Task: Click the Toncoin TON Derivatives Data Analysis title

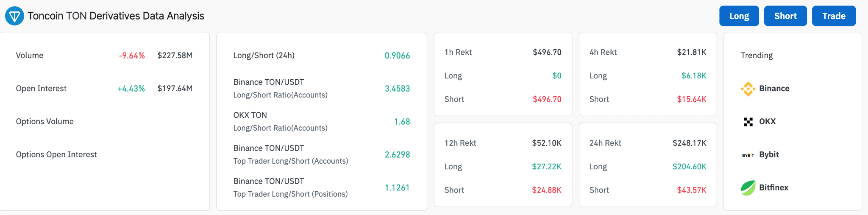Action: click(x=116, y=16)
